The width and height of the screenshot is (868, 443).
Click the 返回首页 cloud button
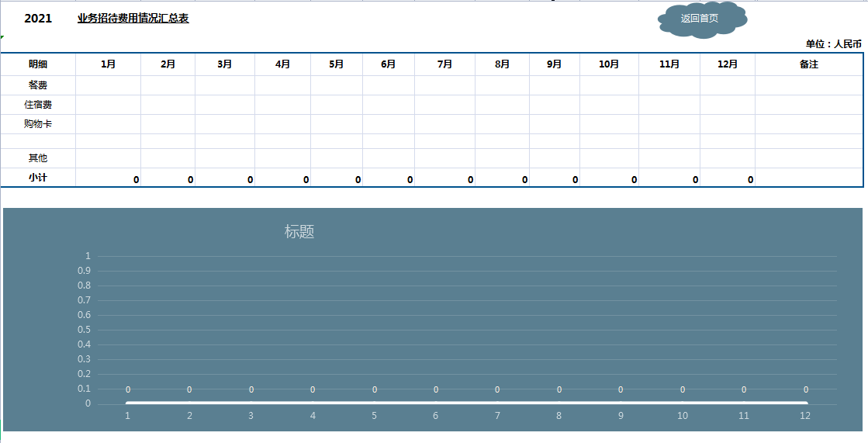702,19
